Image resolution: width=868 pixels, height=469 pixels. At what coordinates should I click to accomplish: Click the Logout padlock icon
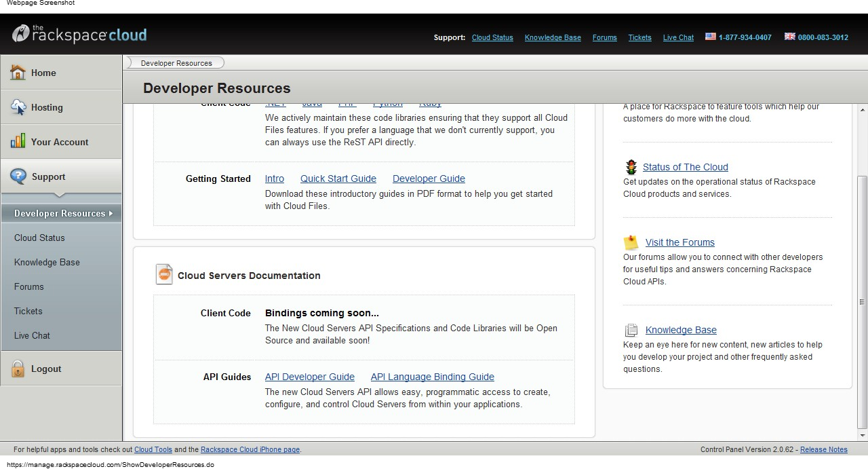(18, 369)
